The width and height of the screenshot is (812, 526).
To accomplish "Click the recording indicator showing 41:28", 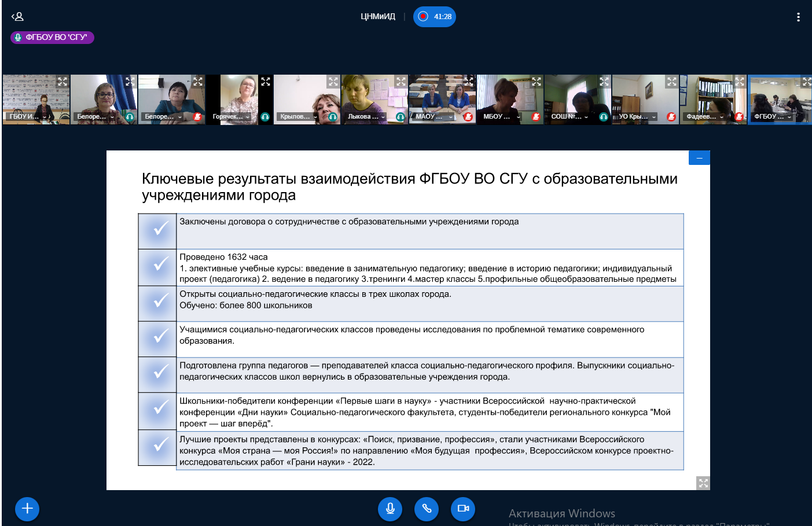I will point(435,17).
